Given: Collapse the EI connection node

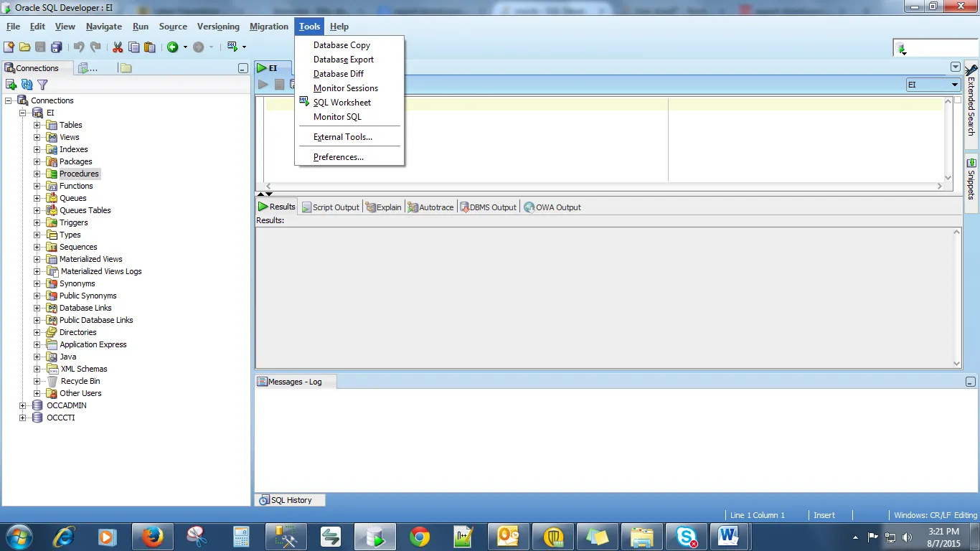Looking at the screenshot, I should tap(23, 113).
